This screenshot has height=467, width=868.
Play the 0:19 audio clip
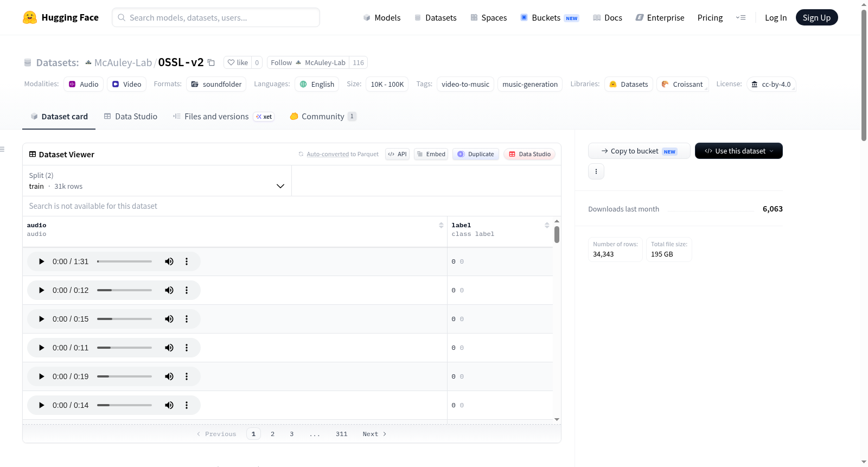(x=41, y=376)
